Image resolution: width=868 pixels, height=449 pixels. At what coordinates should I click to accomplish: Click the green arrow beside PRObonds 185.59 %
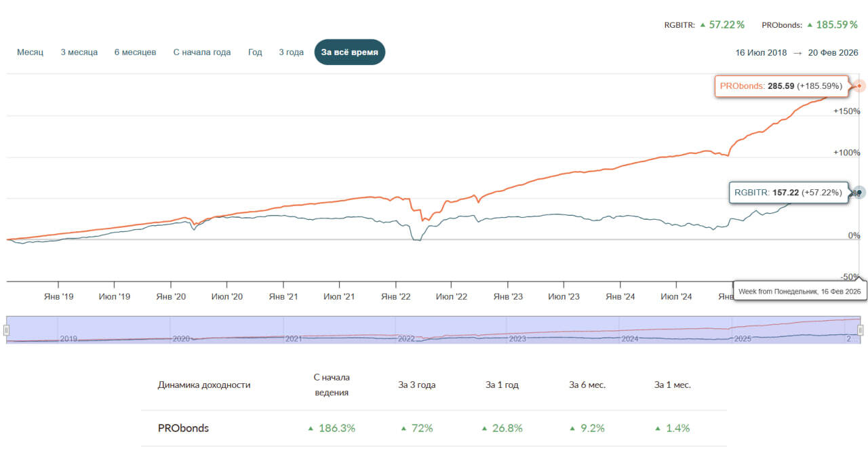[809, 25]
